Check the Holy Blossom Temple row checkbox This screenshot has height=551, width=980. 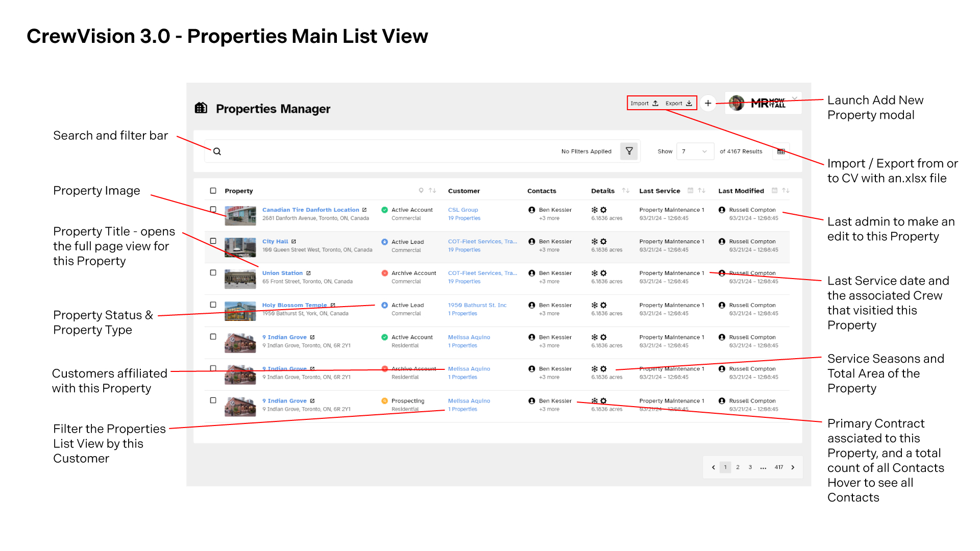(x=213, y=305)
